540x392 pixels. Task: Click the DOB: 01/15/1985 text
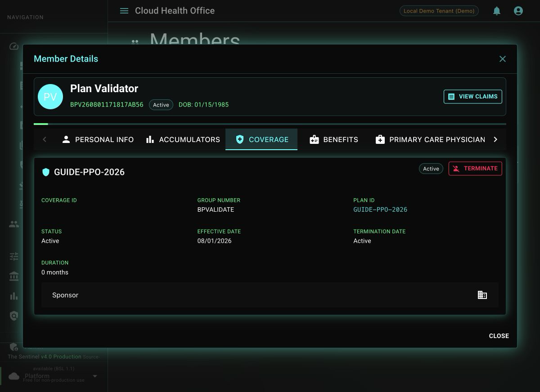point(203,105)
